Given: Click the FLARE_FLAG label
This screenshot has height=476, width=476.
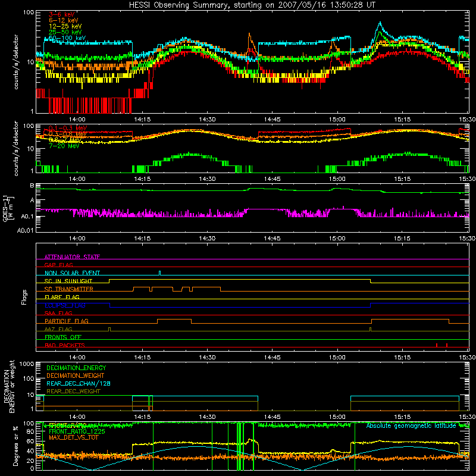Looking at the screenshot, I should pyautogui.click(x=62, y=297).
